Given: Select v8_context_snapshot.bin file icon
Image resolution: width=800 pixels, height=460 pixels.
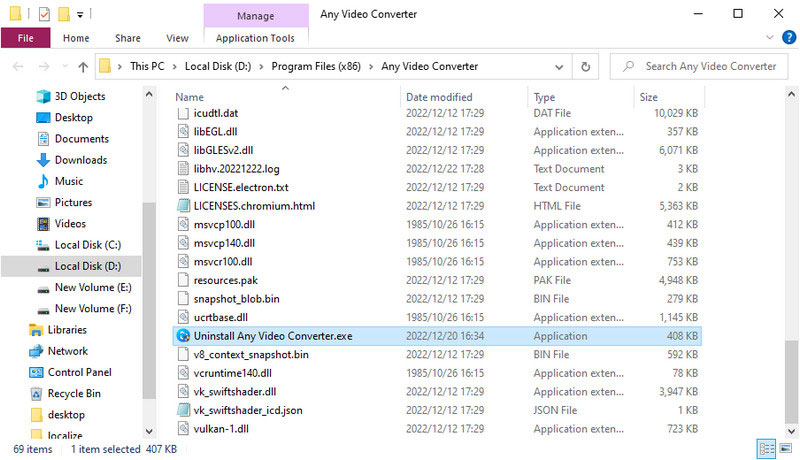Looking at the screenshot, I should [183, 354].
